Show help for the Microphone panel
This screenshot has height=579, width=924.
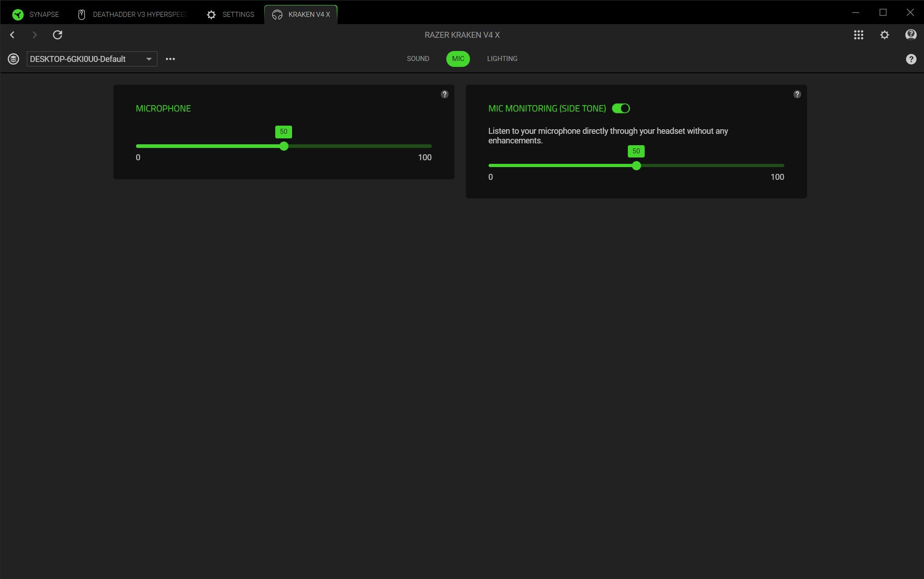(444, 94)
